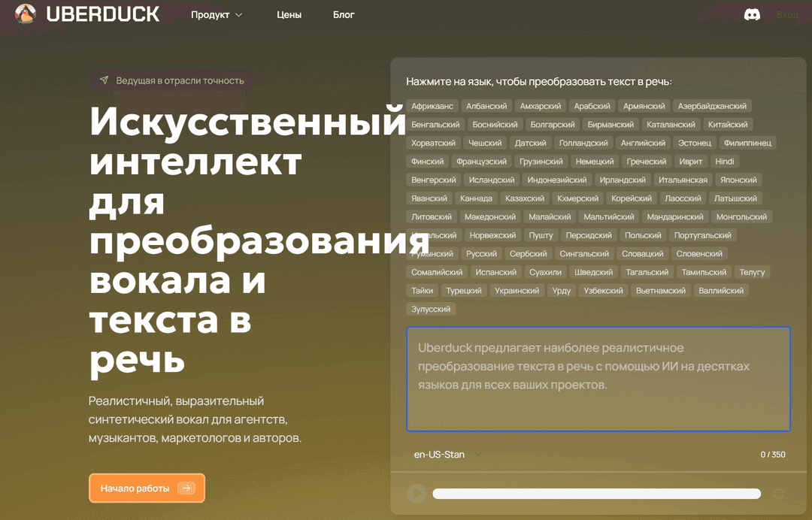Pick the Турецкий language chip
The width and height of the screenshot is (812, 520).
click(x=463, y=291)
